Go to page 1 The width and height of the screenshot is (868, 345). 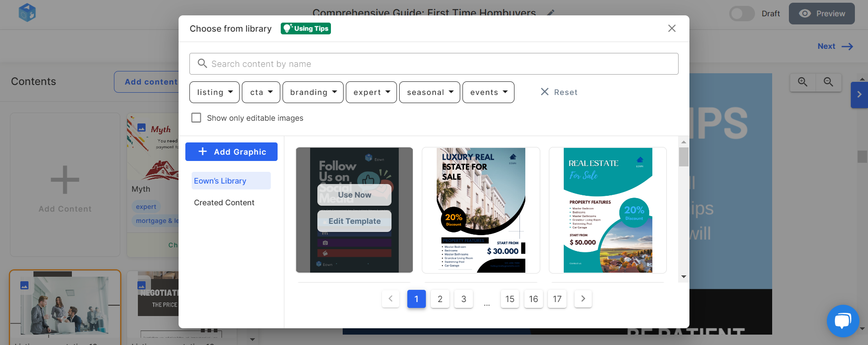(416, 299)
